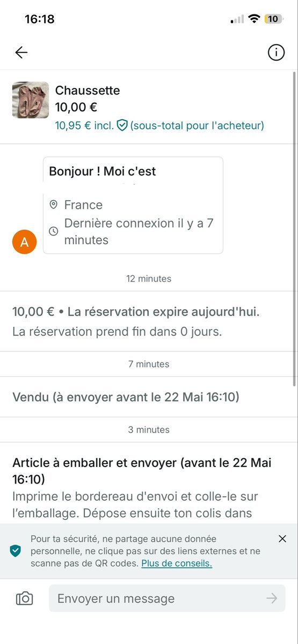Open the Chaussette item thumbnail

tap(31, 100)
